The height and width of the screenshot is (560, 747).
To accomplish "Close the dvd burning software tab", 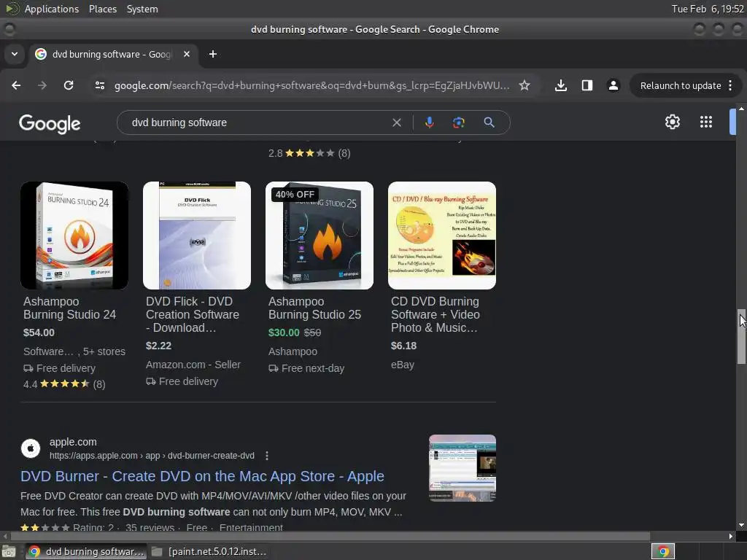I will pyautogui.click(x=187, y=54).
